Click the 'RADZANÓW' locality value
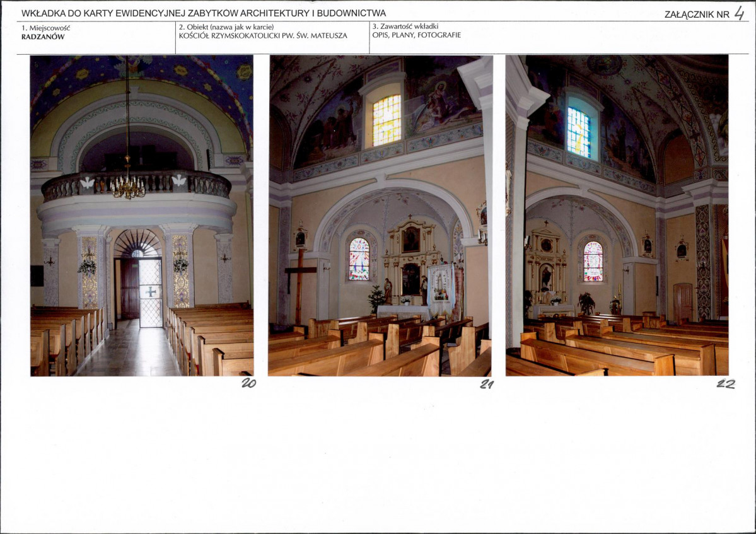This screenshot has width=756, height=534. pyautogui.click(x=43, y=37)
